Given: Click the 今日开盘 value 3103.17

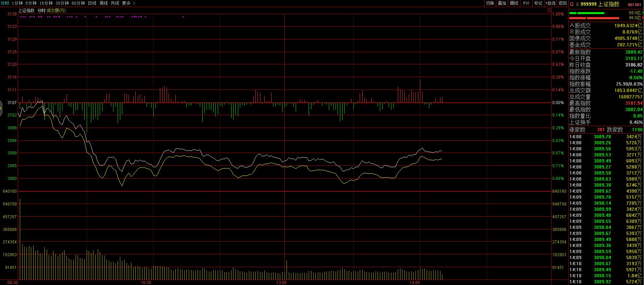Looking at the screenshot, I should 634,58.
